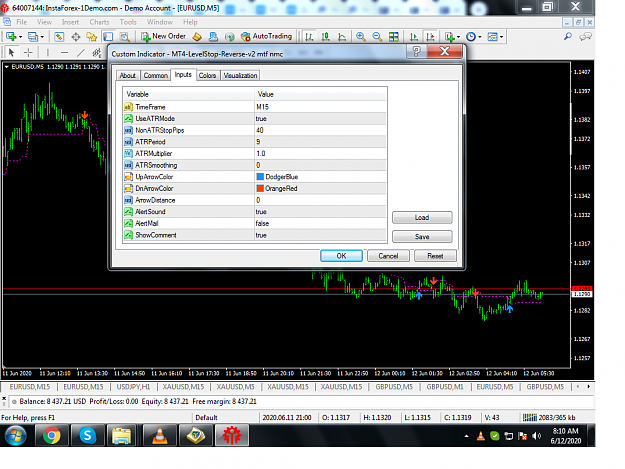
Task: Open the Indicators list dropdown
Action: click(452, 37)
